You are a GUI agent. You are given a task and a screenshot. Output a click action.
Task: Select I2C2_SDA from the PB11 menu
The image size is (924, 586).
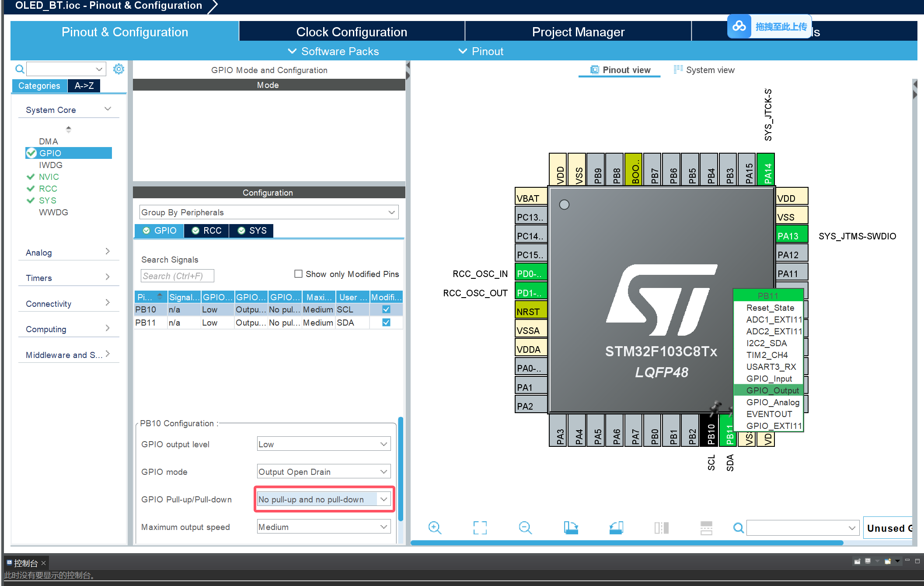point(766,343)
